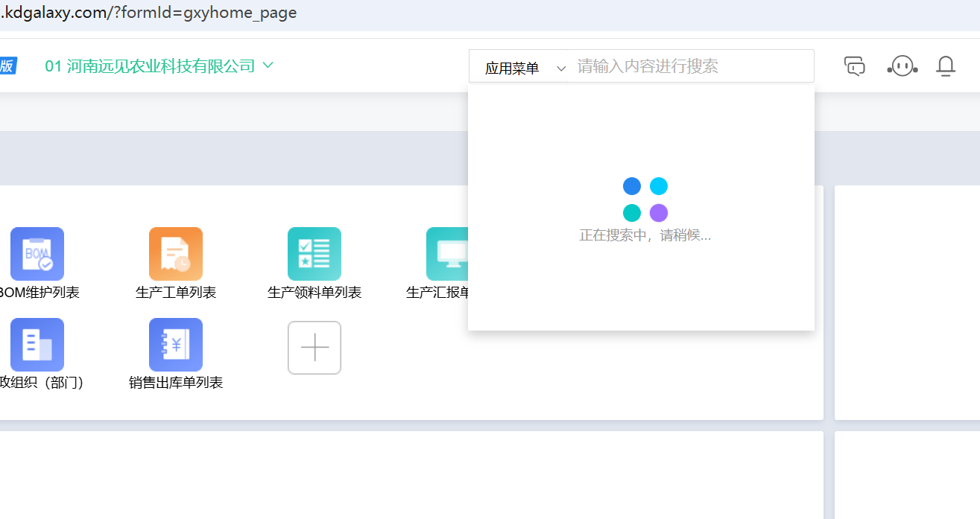
Task: Click the browser address bar URL
Action: point(149,13)
